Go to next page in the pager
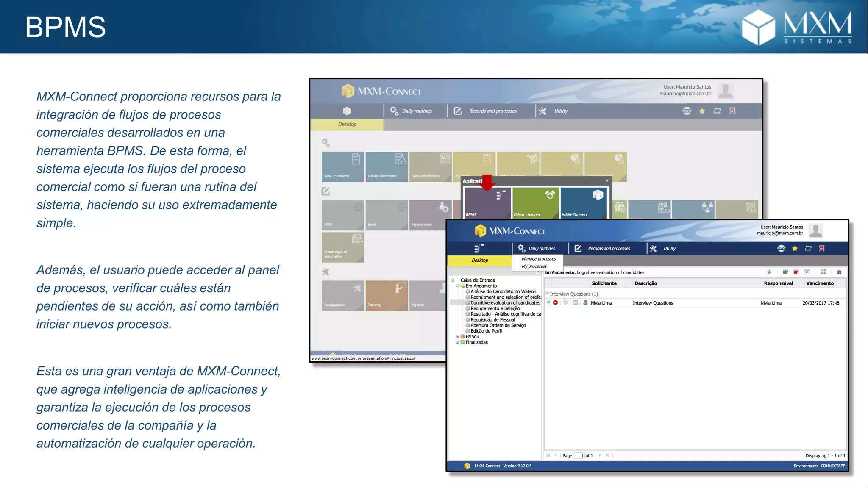This screenshot has width=868, height=488. tap(600, 455)
